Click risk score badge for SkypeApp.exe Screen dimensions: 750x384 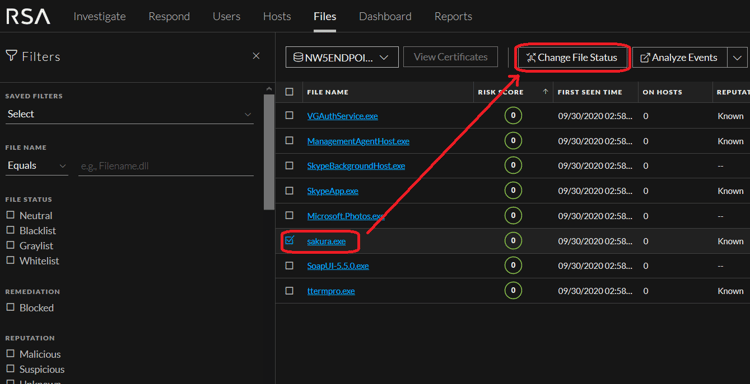(513, 191)
